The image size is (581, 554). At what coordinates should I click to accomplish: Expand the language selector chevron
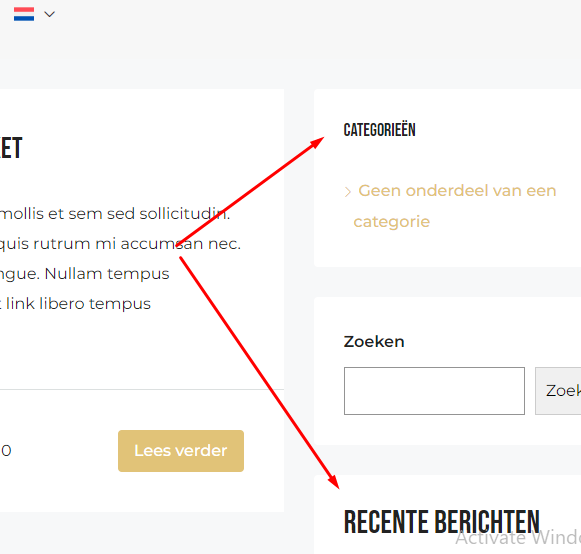click(49, 14)
